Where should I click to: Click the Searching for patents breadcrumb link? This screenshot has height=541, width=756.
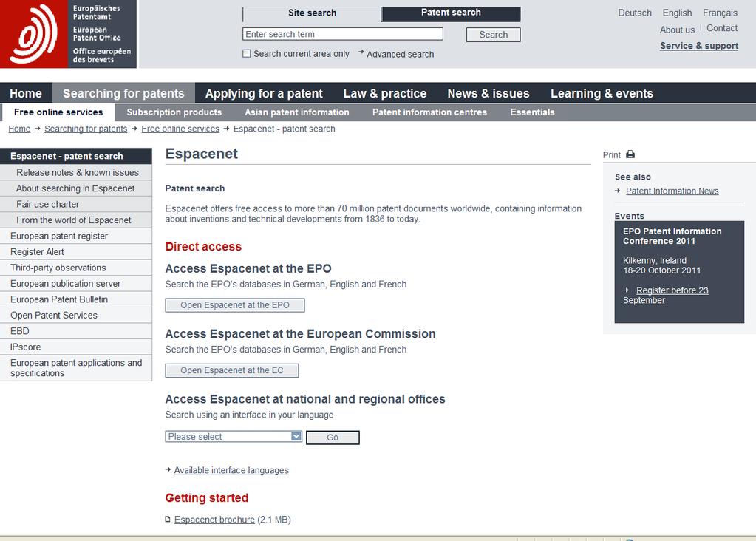(x=86, y=129)
